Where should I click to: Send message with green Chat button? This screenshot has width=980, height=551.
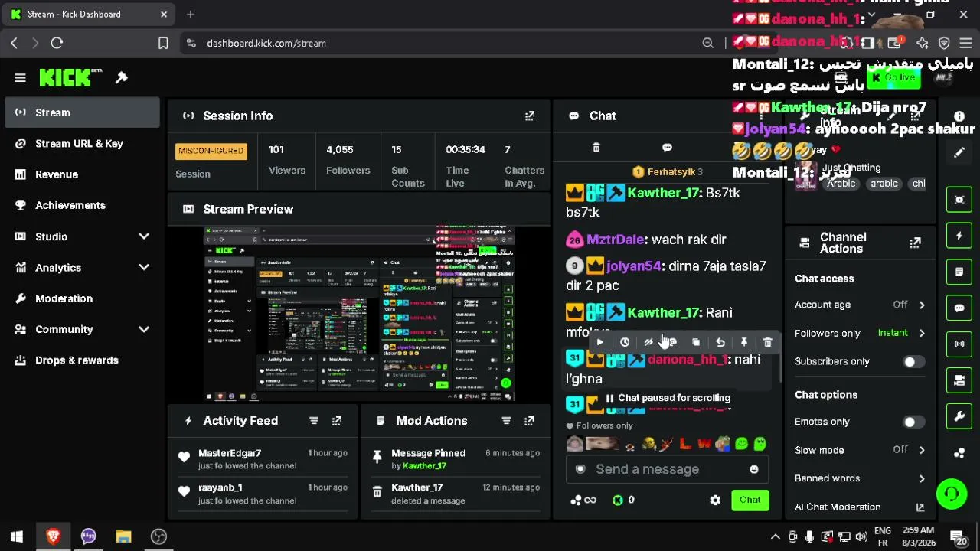(x=750, y=500)
